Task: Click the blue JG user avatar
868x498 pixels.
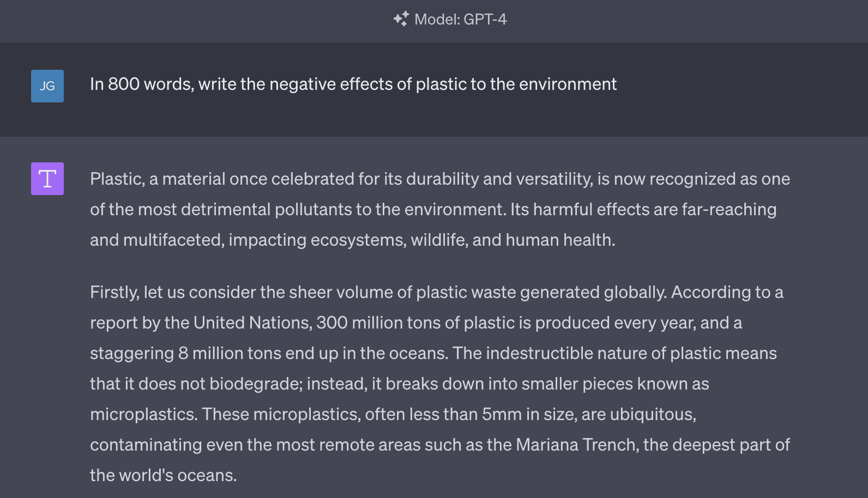Action: [47, 86]
